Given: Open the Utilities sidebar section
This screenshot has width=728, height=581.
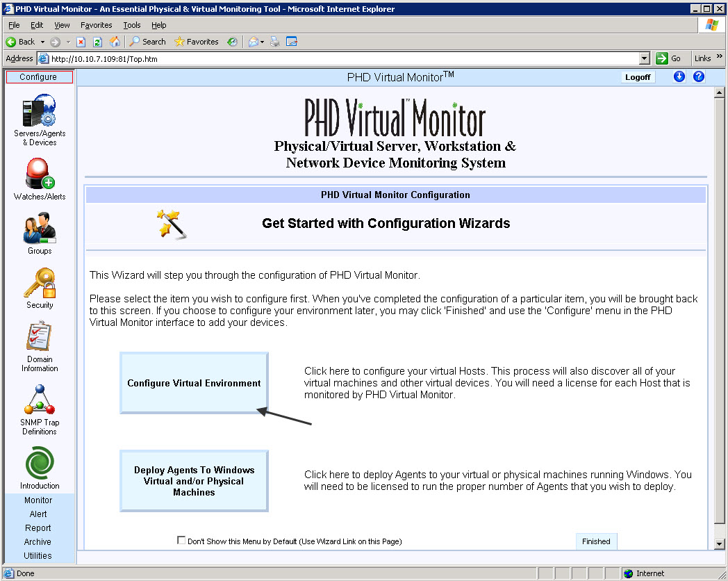Looking at the screenshot, I should click(x=38, y=556).
